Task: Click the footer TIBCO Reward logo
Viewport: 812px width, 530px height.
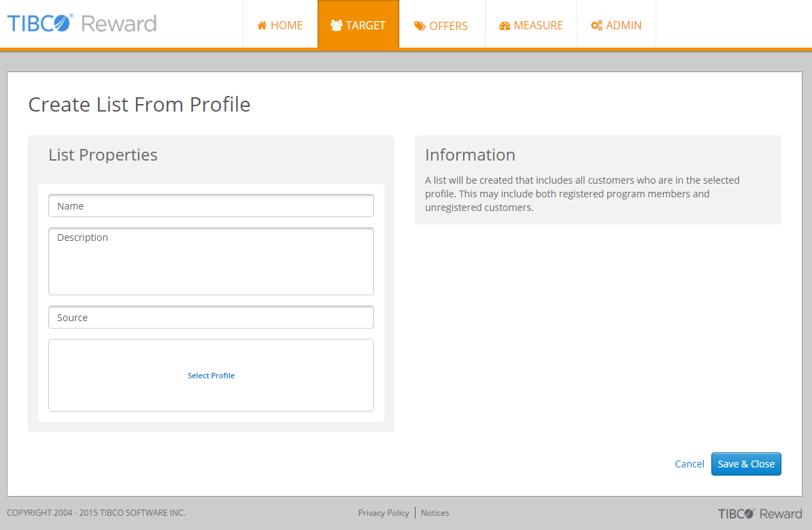Action: [760, 514]
